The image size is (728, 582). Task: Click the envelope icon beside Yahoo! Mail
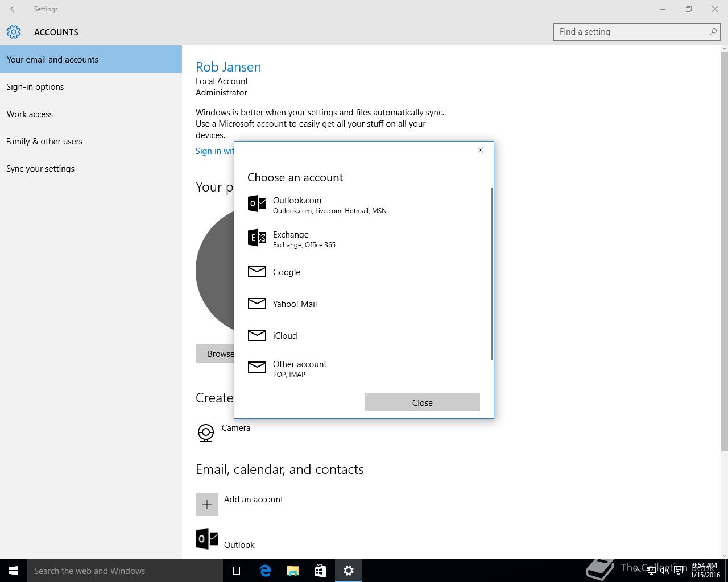click(257, 304)
